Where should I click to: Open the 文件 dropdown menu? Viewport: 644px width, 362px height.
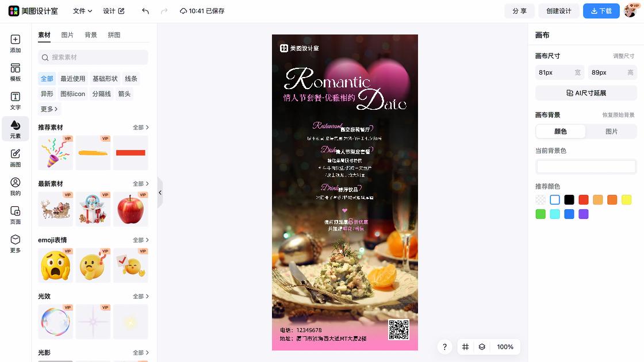click(x=83, y=11)
